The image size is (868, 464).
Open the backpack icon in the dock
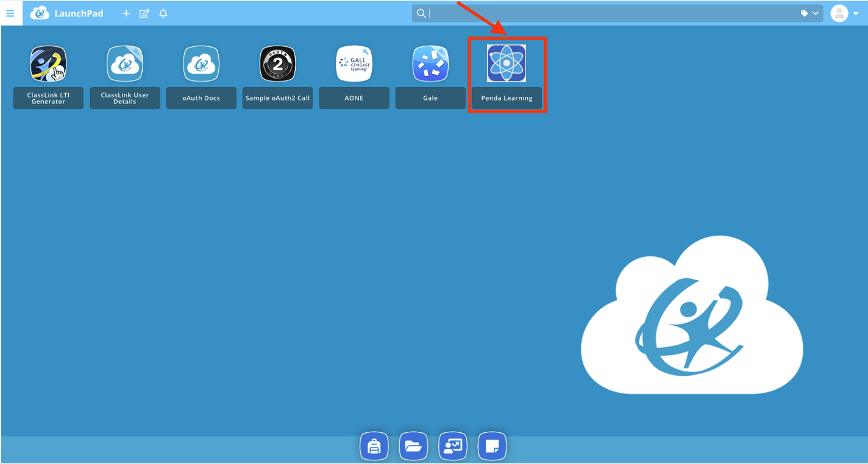click(x=374, y=446)
